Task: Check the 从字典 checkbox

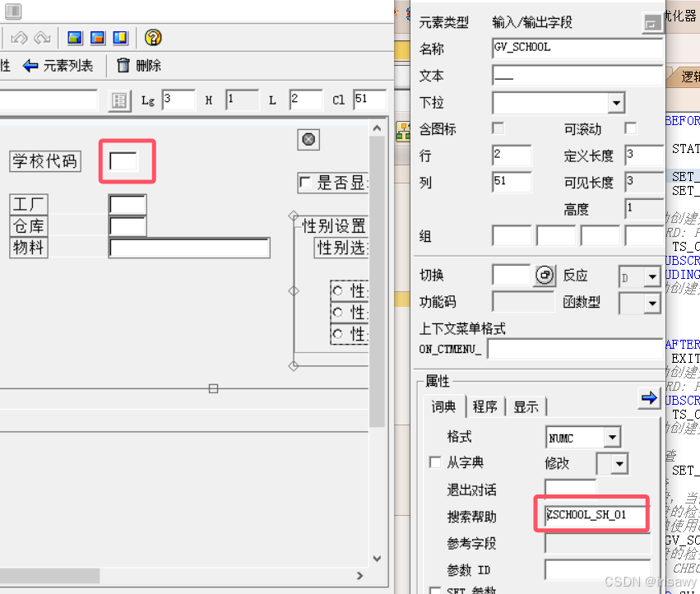Action: (434, 462)
